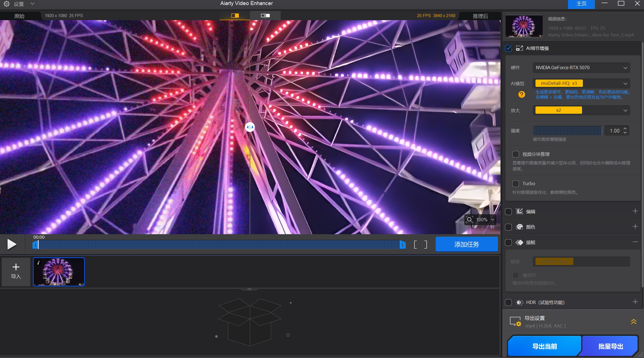Enable the 视频分块推理 checkbox
Image resolution: width=644 pixels, height=358 pixels.
coord(515,154)
